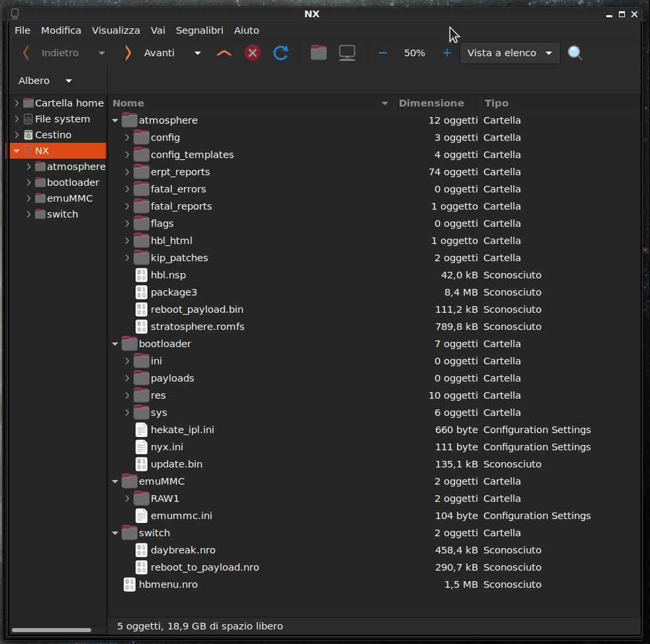Zoom in with the plus icon
The image size is (650, 644).
coord(447,53)
